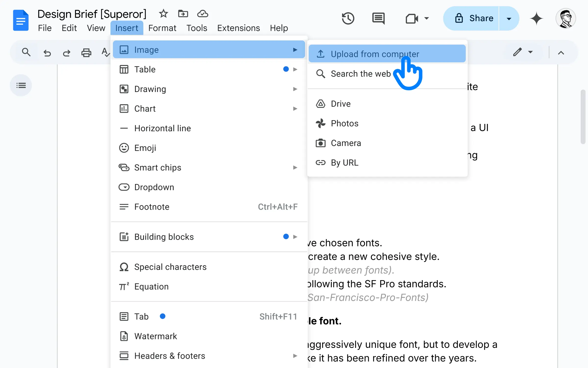The image size is (588, 368).
Task: Open the Gemini sparkle icon
Action: tap(536, 18)
